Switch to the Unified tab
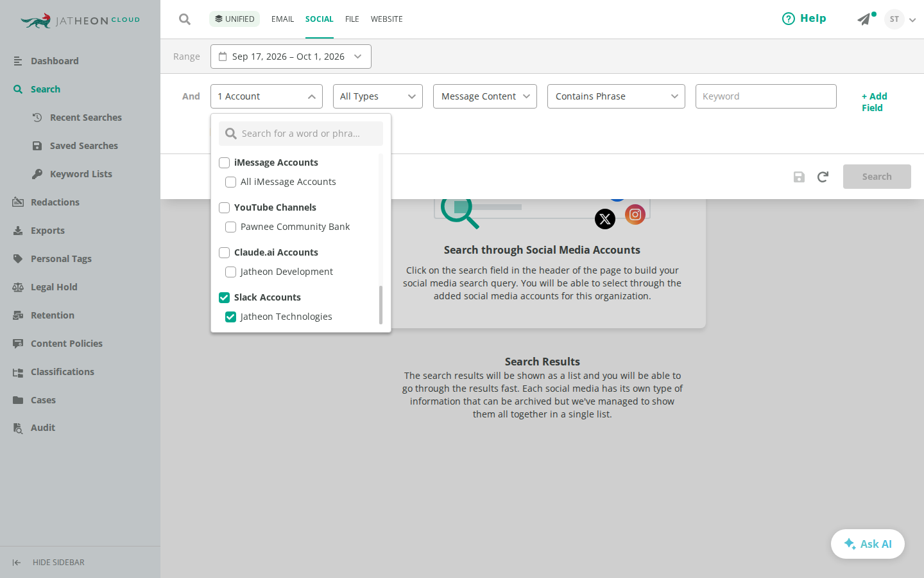The image size is (924, 578). (x=234, y=19)
